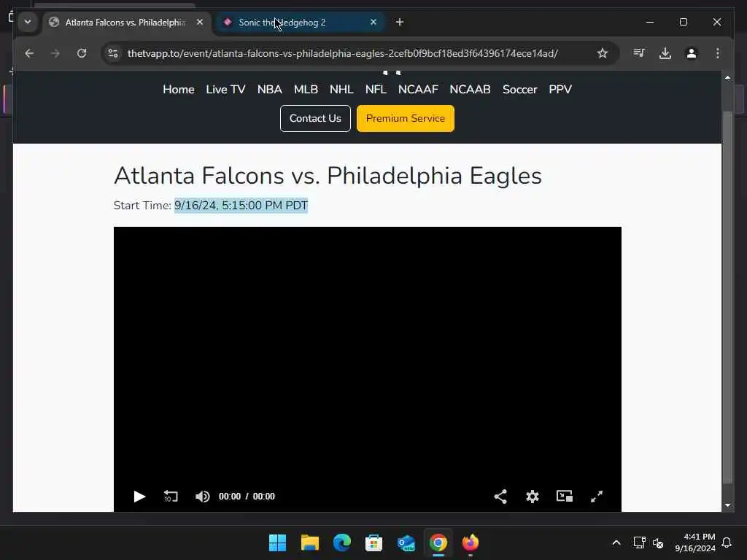Open notifications bell in taskbar
The height and width of the screenshot is (560, 747).
click(x=727, y=542)
